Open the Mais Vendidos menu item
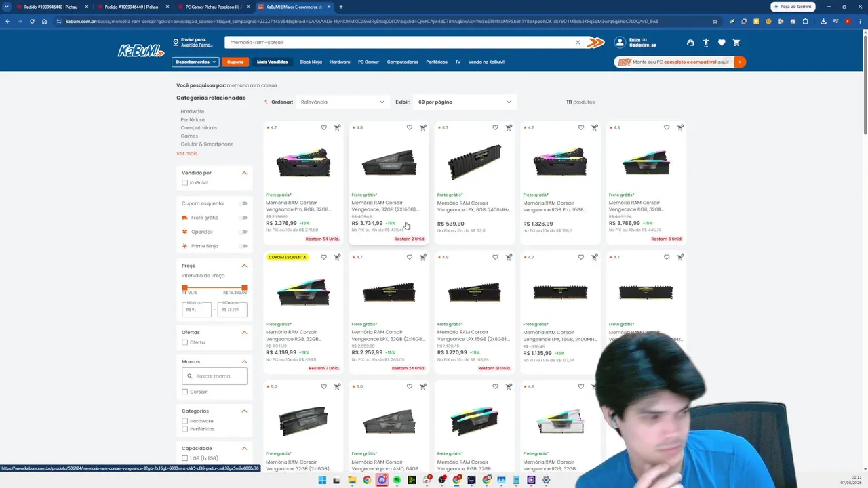This screenshot has width=868, height=488. click(272, 62)
